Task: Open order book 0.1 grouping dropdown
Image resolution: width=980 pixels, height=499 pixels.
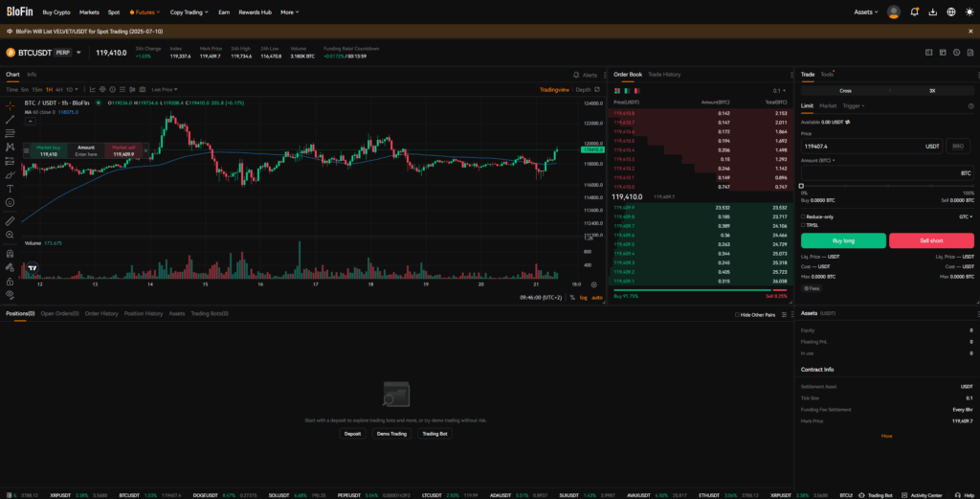Action: click(x=779, y=91)
